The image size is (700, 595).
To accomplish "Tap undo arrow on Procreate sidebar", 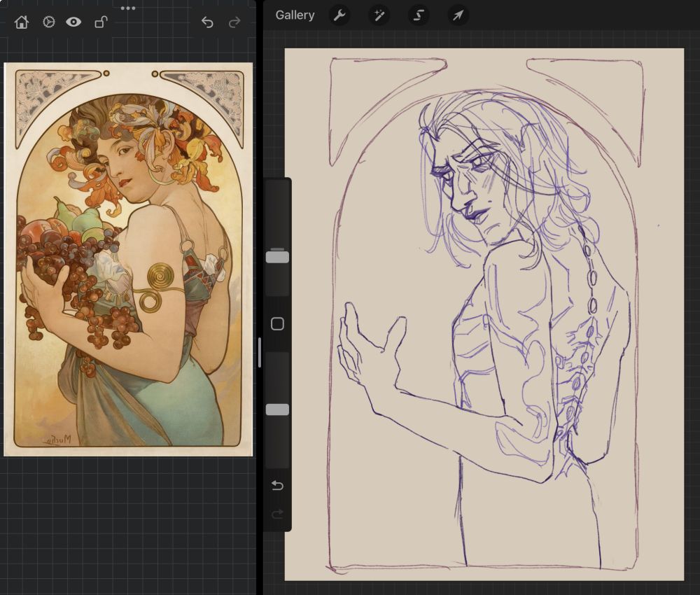I will 277,485.
